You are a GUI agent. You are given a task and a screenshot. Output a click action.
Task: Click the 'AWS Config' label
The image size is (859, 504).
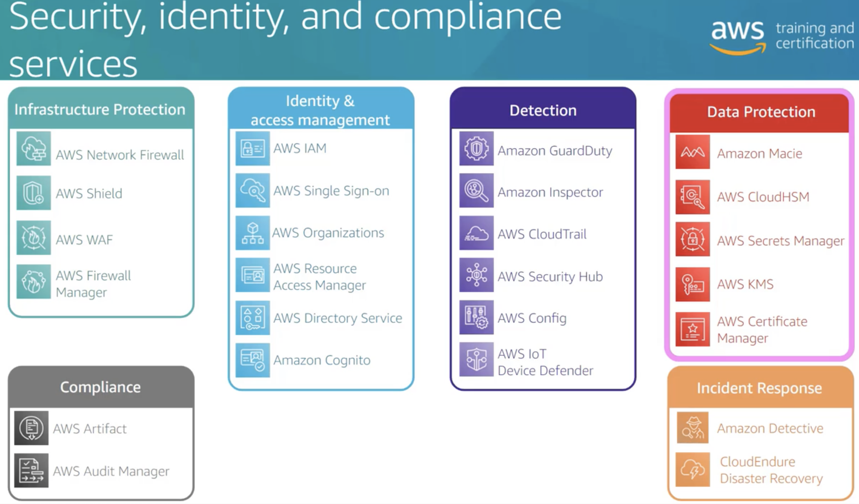pyautogui.click(x=532, y=318)
